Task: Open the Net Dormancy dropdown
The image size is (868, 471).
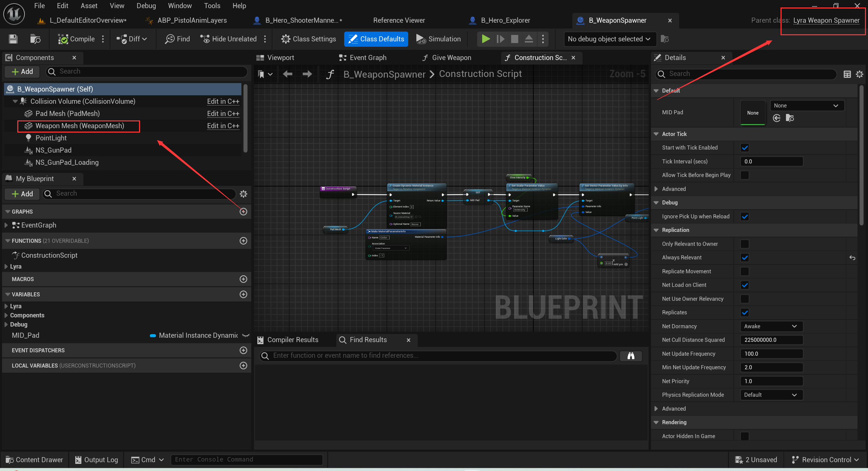Action: pos(771,326)
